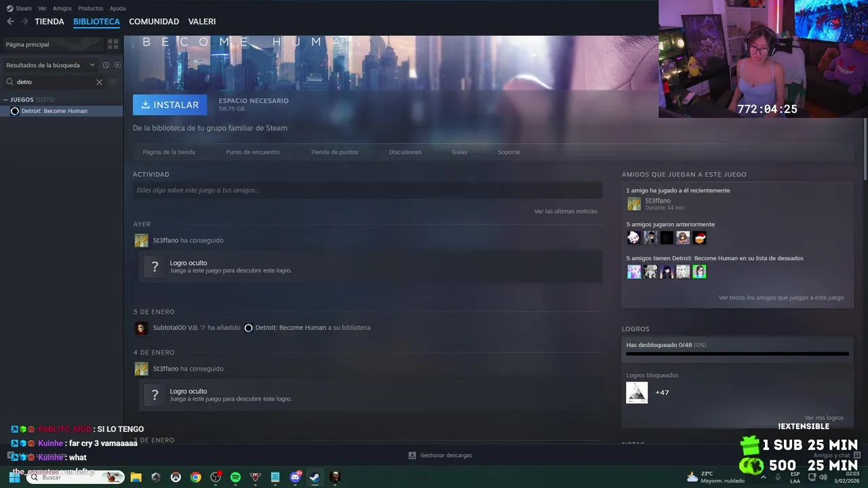Focus the activity status input field

tap(368, 190)
